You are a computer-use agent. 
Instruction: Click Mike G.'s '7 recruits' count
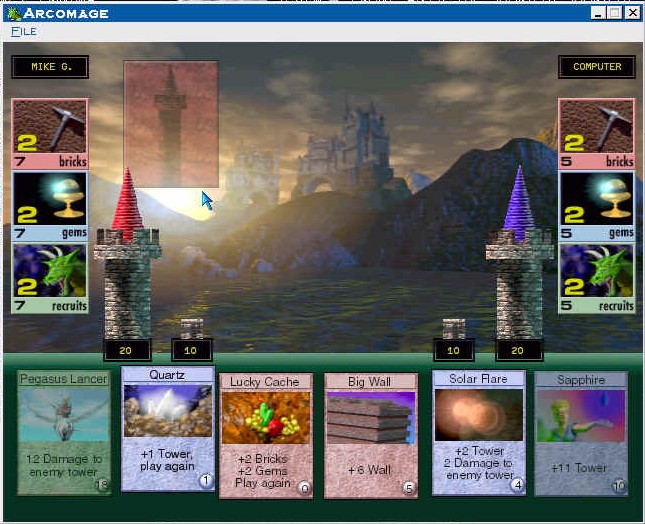click(50, 306)
